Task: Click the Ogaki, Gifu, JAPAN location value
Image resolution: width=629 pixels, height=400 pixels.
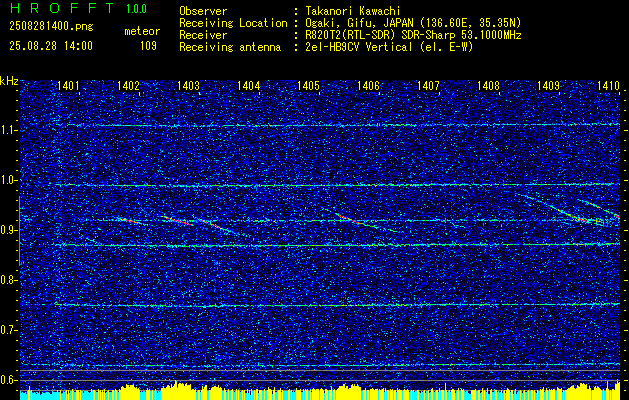Action: tap(413, 23)
